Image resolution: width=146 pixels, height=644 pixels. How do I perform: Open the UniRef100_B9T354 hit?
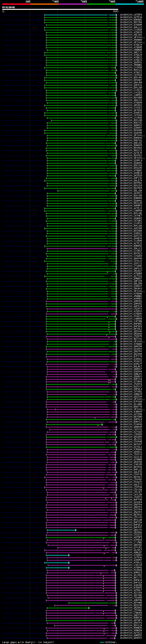pos(131,22)
